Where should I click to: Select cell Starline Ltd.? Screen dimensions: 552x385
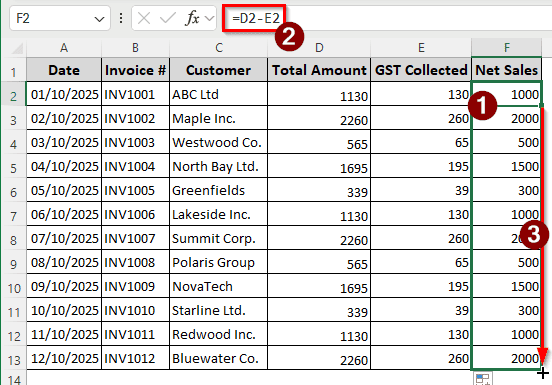219,310
